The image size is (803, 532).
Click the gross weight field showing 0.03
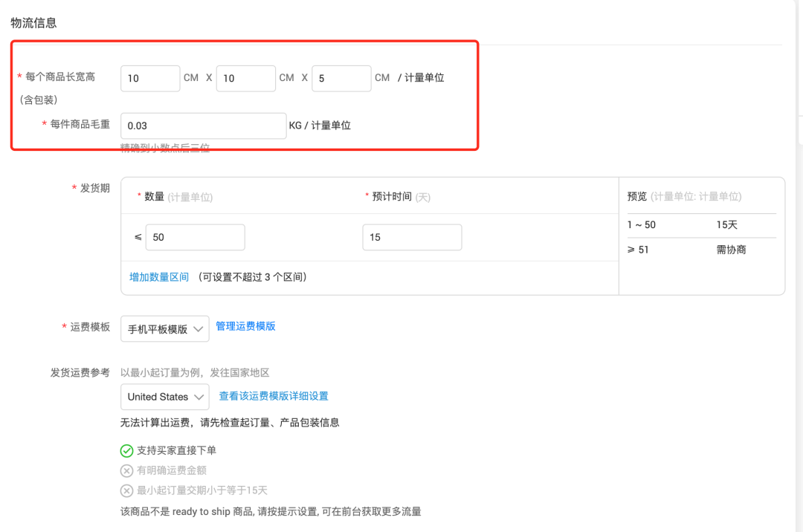pos(203,124)
